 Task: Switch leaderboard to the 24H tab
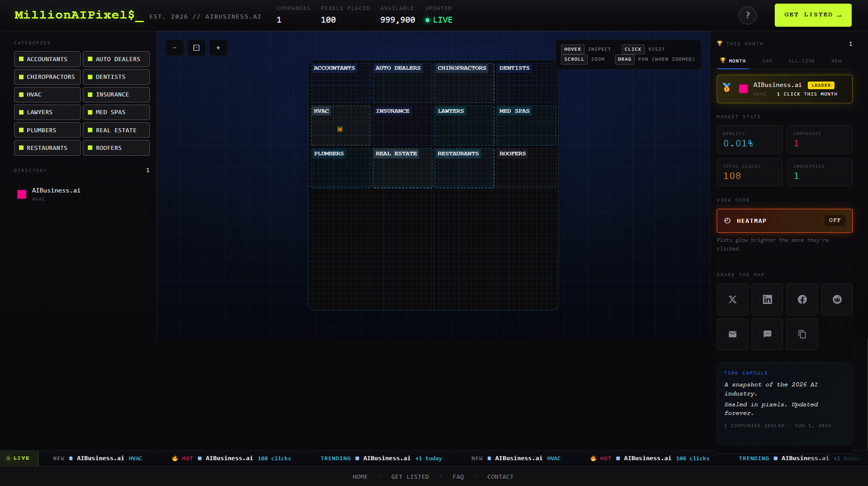(x=767, y=61)
